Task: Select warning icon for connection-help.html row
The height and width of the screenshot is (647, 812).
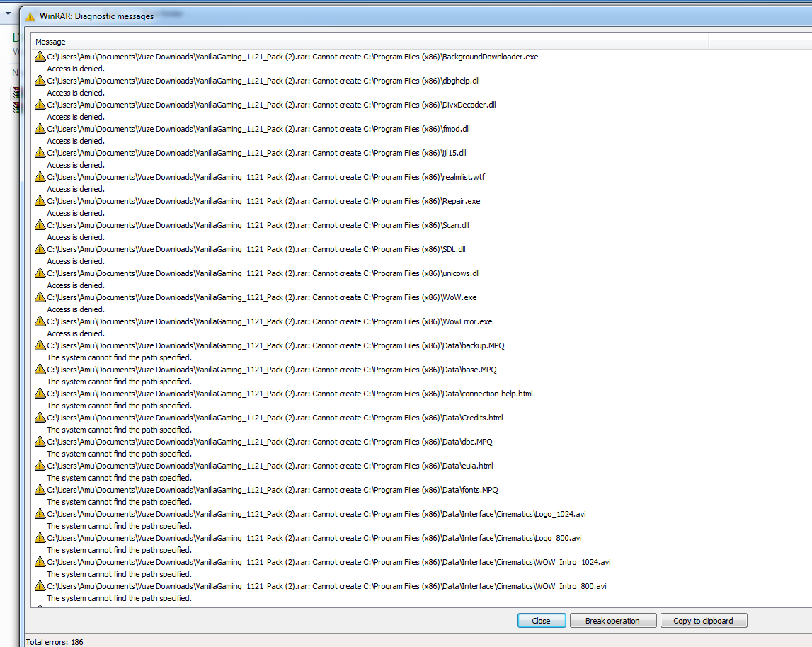Action: 40,393
